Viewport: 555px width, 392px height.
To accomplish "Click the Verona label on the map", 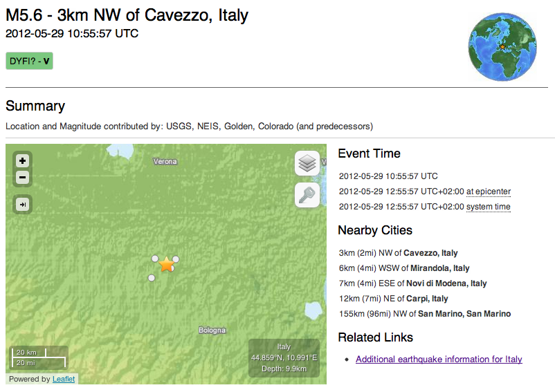I will point(165,162).
